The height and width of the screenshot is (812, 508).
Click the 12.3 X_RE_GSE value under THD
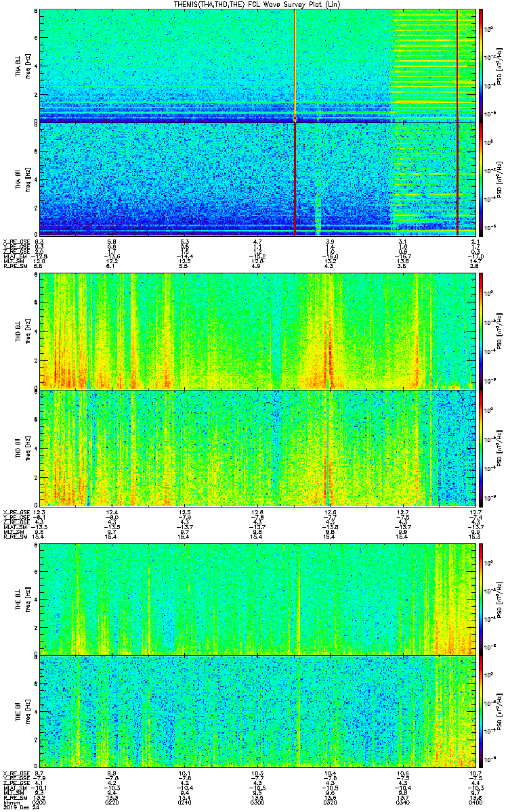point(39,512)
